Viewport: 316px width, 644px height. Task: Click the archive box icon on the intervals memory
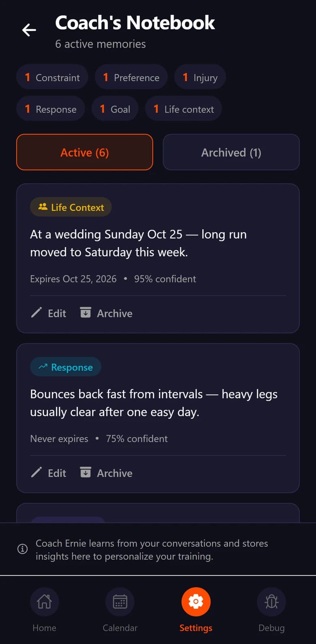coord(85,472)
